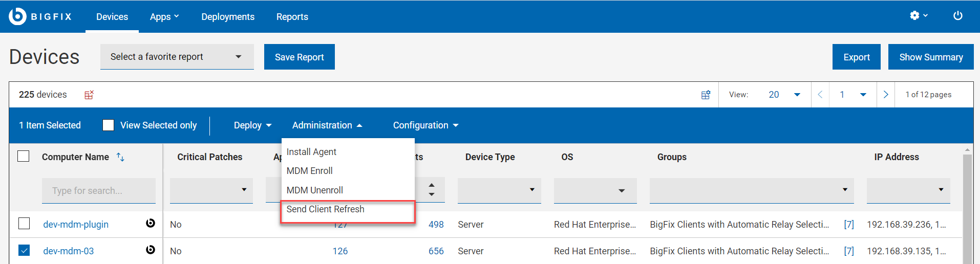Image resolution: width=980 pixels, height=264 pixels.
Task: Click the Save Report button
Action: click(x=299, y=57)
